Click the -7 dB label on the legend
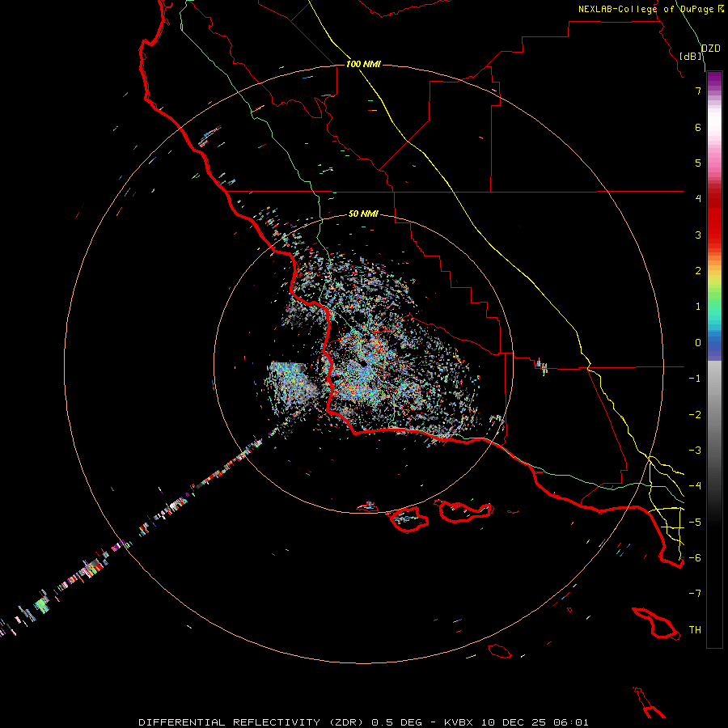 [695, 594]
